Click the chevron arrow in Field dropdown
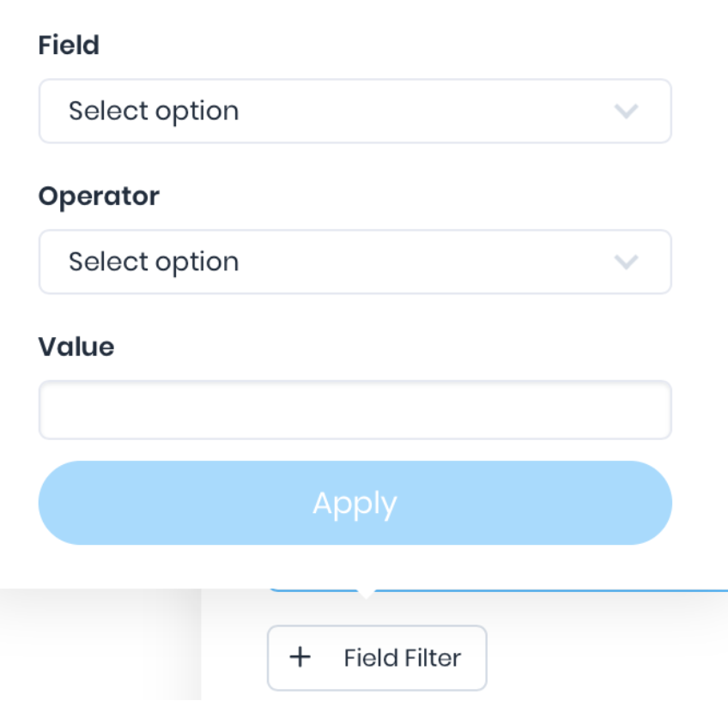728x707 pixels. (627, 111)
